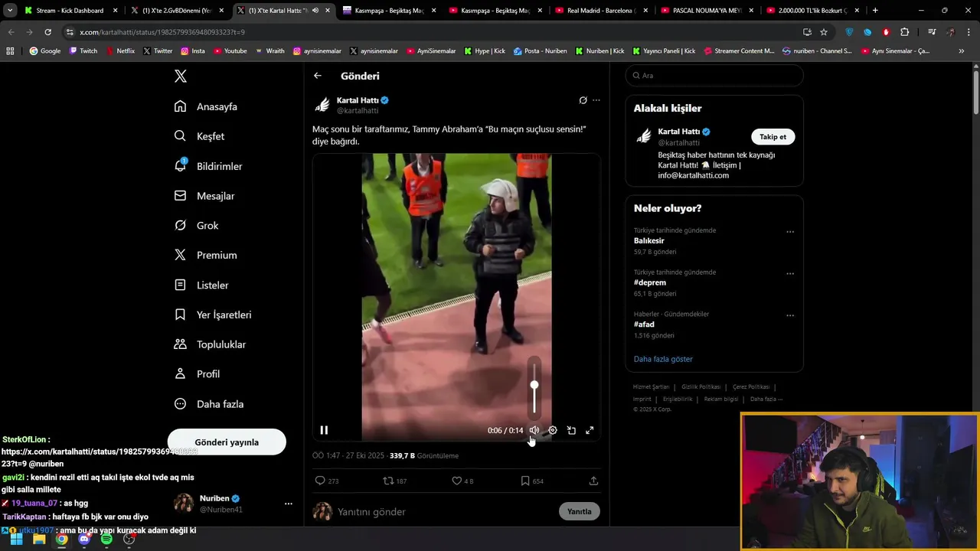
Task: Pause the video
Action: [x=324, y=430]
